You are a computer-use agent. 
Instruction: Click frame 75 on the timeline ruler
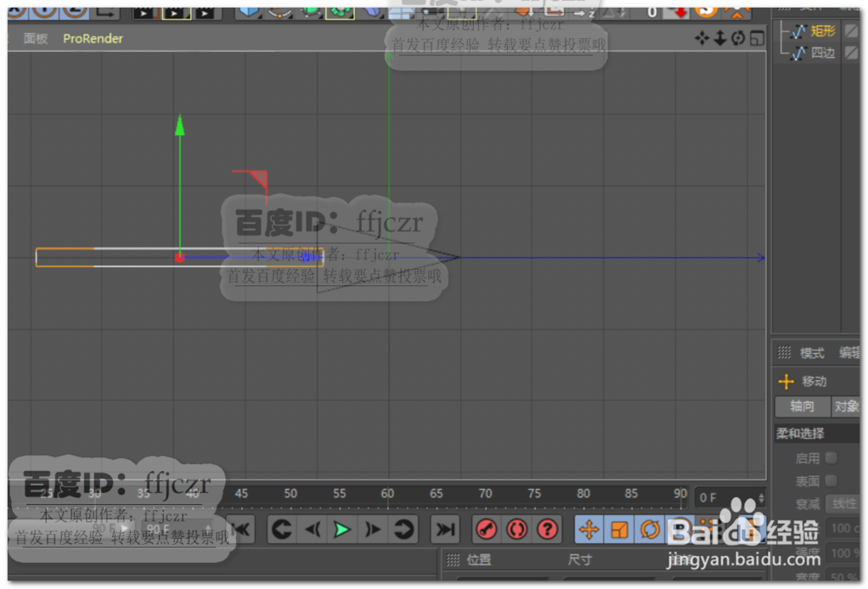pyautogui.click(x=534, y=494)
